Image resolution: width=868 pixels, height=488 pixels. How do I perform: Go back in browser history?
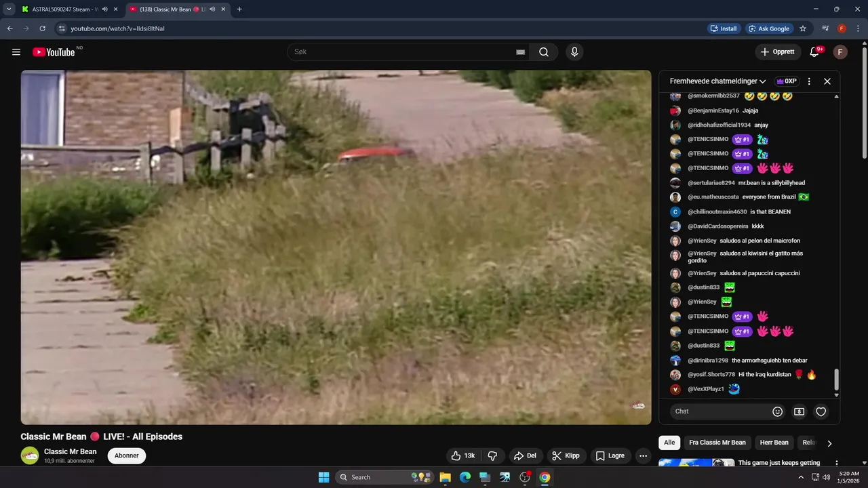9,28
